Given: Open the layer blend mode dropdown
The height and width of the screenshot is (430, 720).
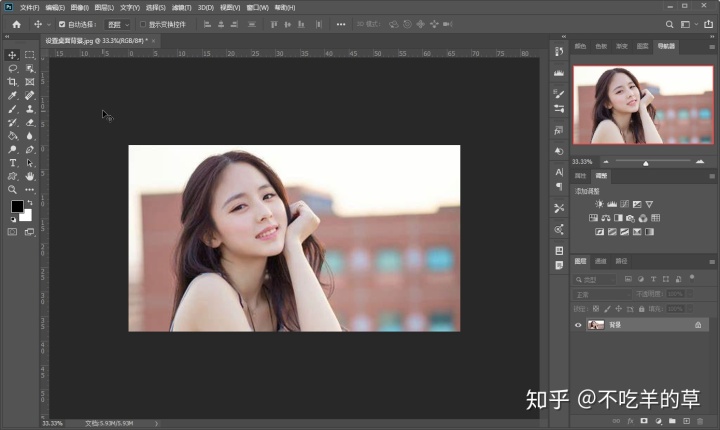Looking at the screenshot, I should click(602, 294).
